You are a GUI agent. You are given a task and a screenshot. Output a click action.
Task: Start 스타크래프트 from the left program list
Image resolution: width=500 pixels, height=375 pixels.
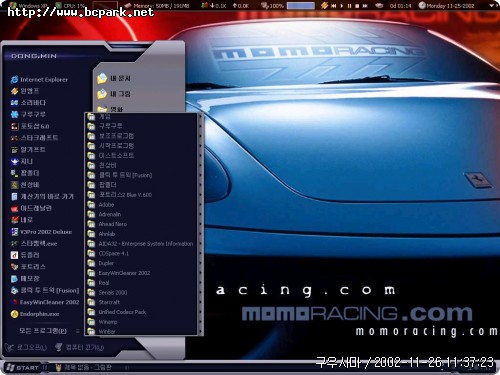point(35,138)
